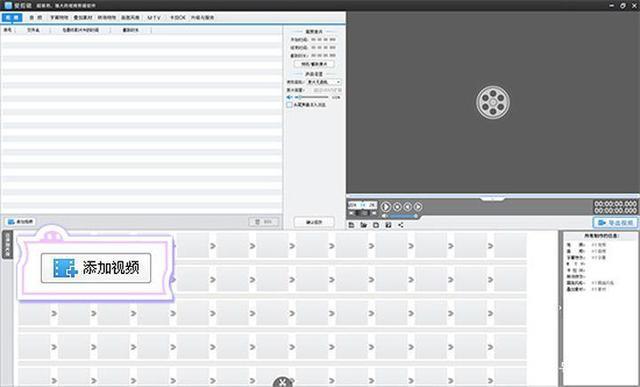Click the greyed delete button with trash icon
This screenshot has width=640, height=387.
[264, 222]
